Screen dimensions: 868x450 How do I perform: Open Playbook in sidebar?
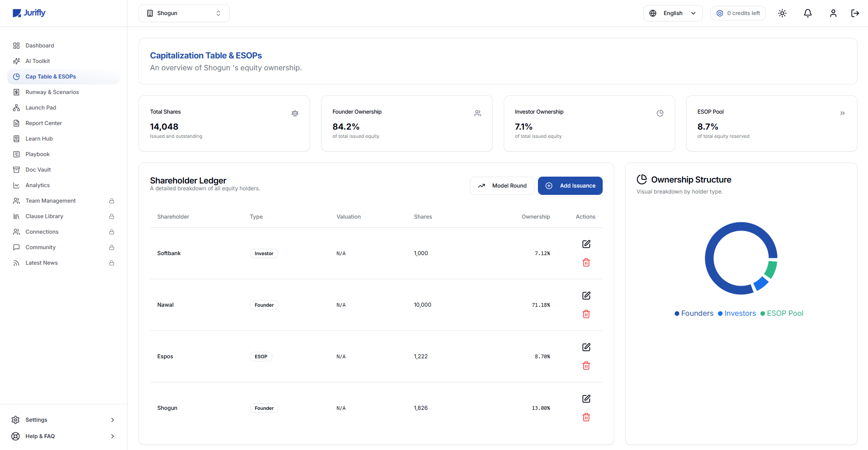click(x=63, y=154)
